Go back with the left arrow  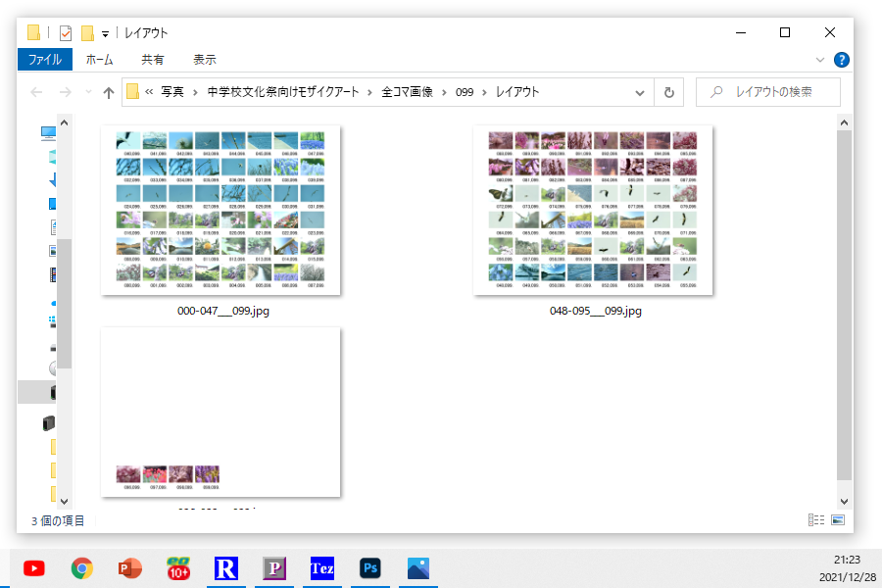tap(36, 92)
